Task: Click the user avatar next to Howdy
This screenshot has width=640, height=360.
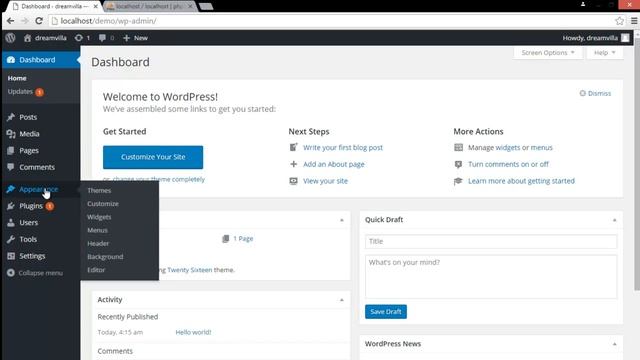Action: (625, 38)
